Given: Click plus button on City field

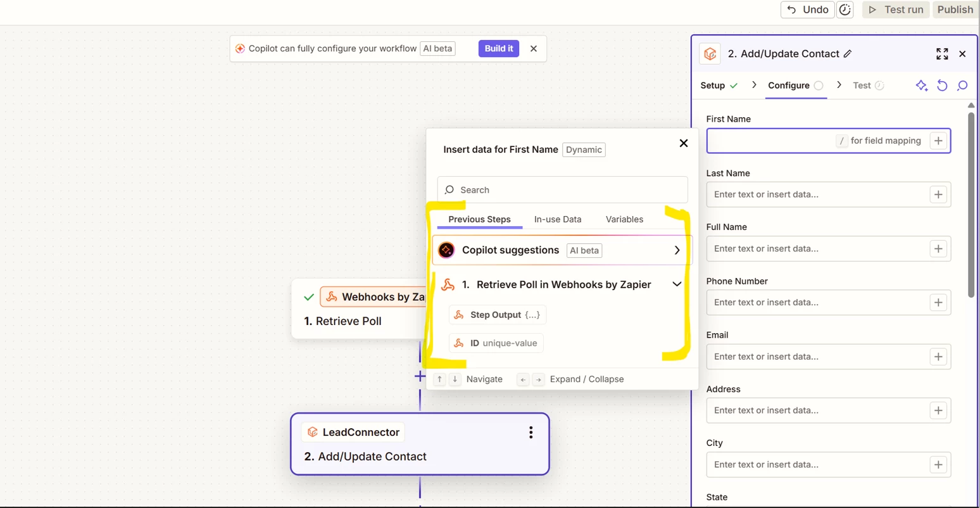Looking at the screenshot, I should tap(938, 464).
